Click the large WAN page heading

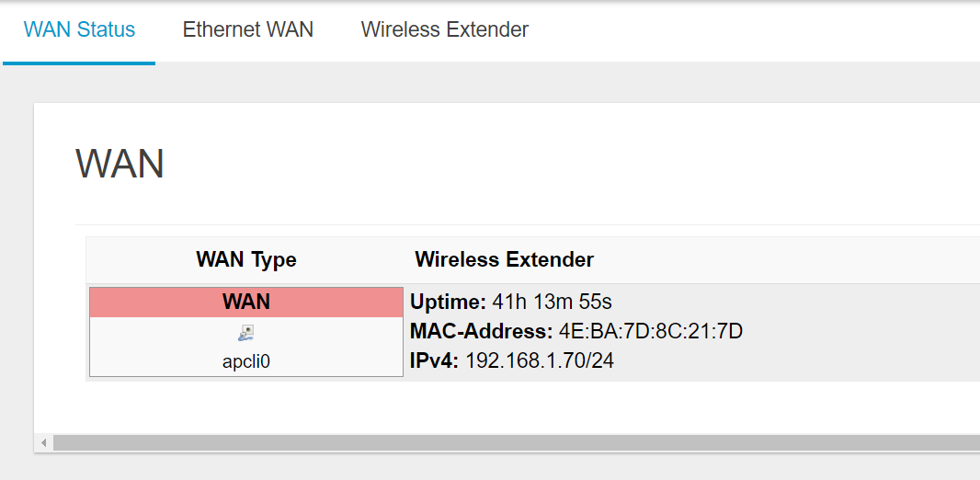(120, 164)
